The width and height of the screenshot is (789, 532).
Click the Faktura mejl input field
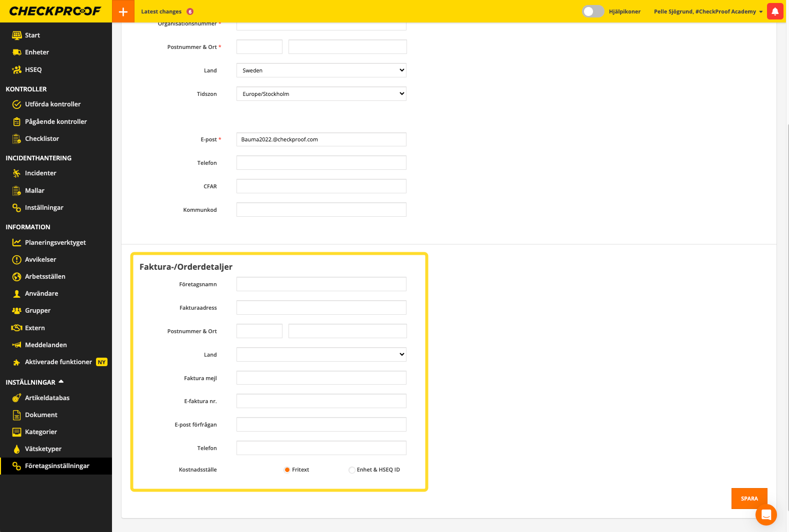pos(321,378)
